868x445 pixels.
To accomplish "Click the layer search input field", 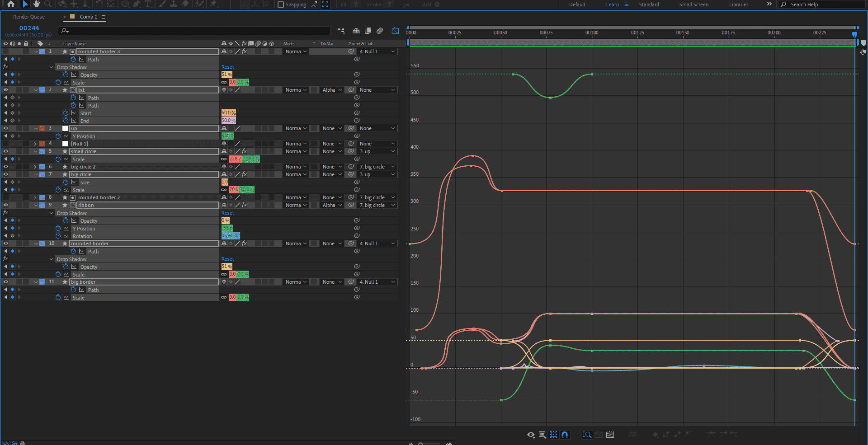I will (194, 31).
